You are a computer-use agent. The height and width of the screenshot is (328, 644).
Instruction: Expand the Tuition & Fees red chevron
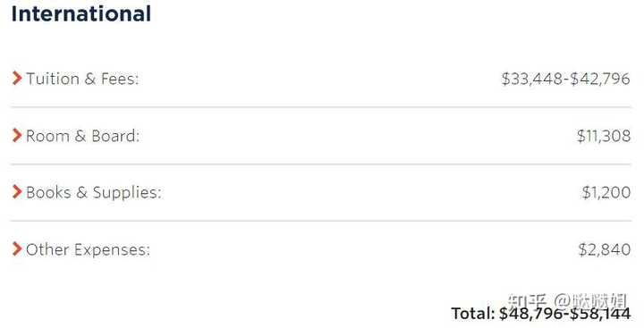pos(17,78)
